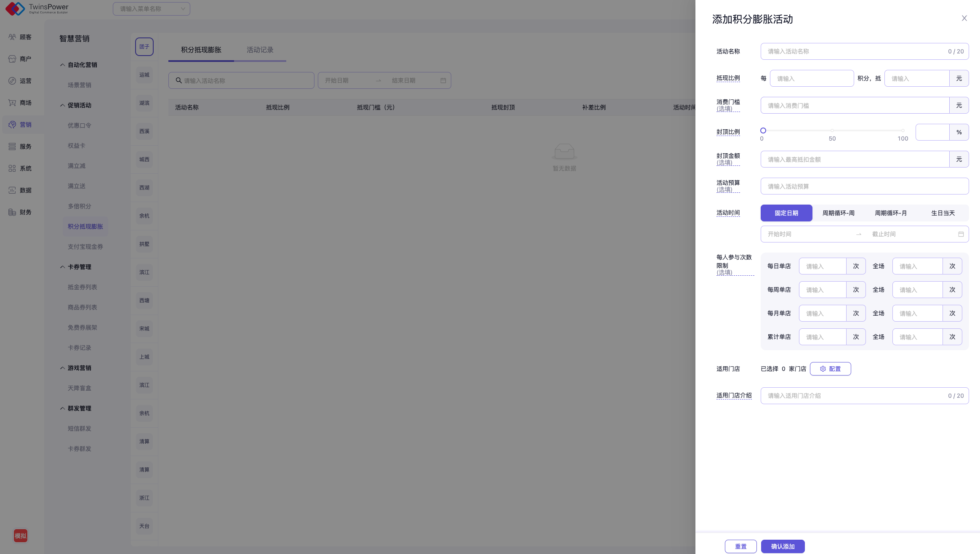Choose 周期循环-月 activity time option
Viewport: 980px width, 554px height.
tap(890, 213)
